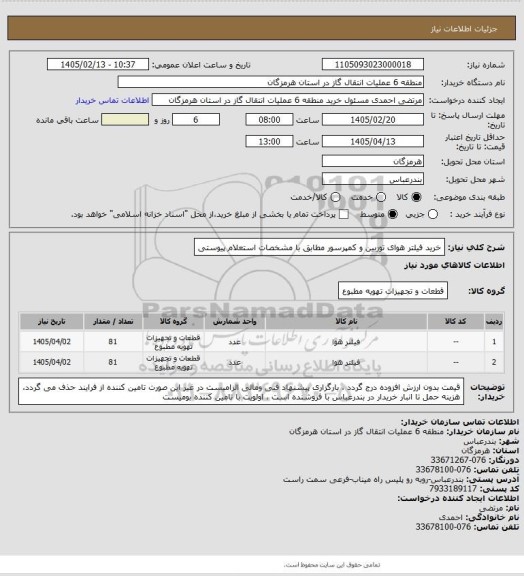Screen dimensions: 524x576
Task: Click the requester phone number at bottom
Action: click(x=443, y=527)
